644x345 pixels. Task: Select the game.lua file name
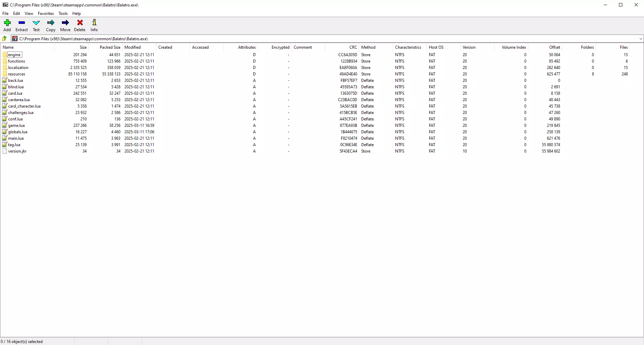click(x=16, y=125)
